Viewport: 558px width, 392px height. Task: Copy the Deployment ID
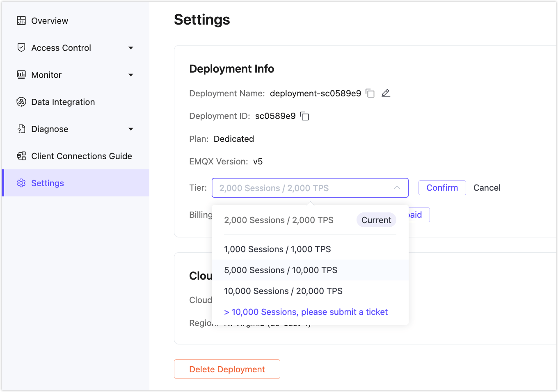click(304, 116)
